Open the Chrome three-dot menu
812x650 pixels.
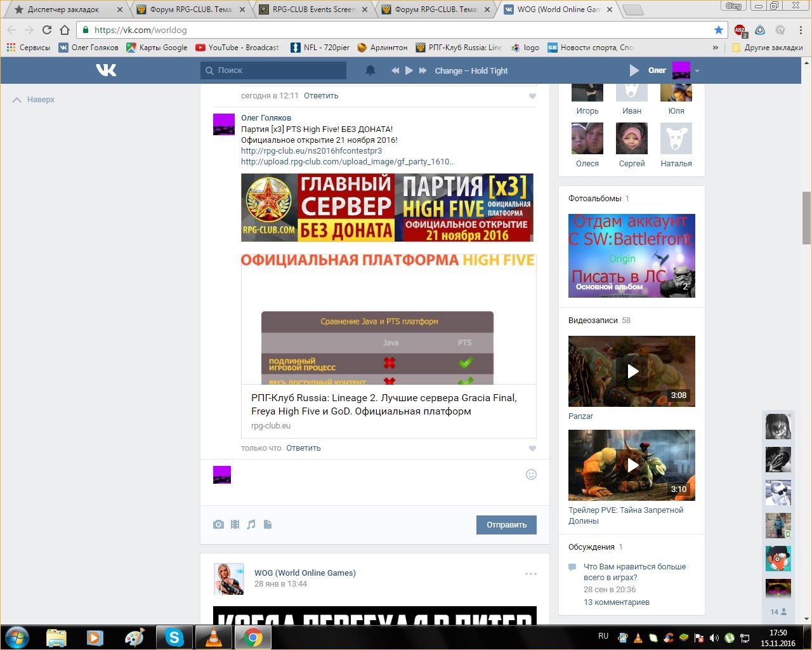pyautogui.click(x=800, y=30)
